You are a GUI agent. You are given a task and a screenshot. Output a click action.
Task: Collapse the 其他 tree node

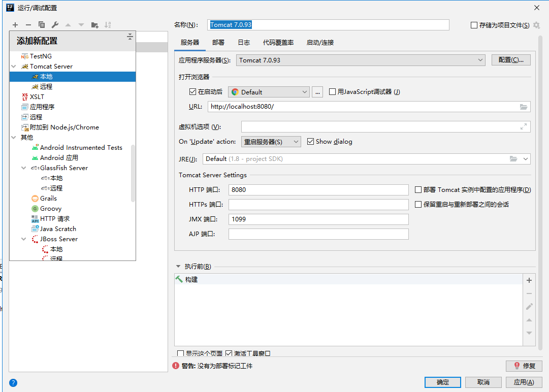[x=14, y=138]
